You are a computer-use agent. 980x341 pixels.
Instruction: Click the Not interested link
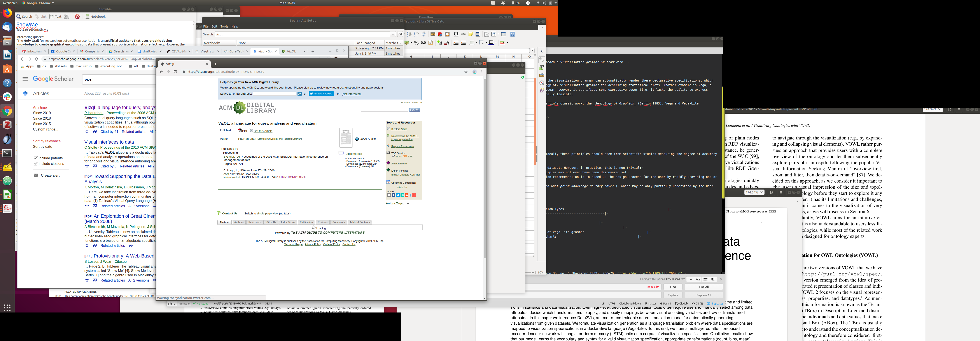pos(351,94)
